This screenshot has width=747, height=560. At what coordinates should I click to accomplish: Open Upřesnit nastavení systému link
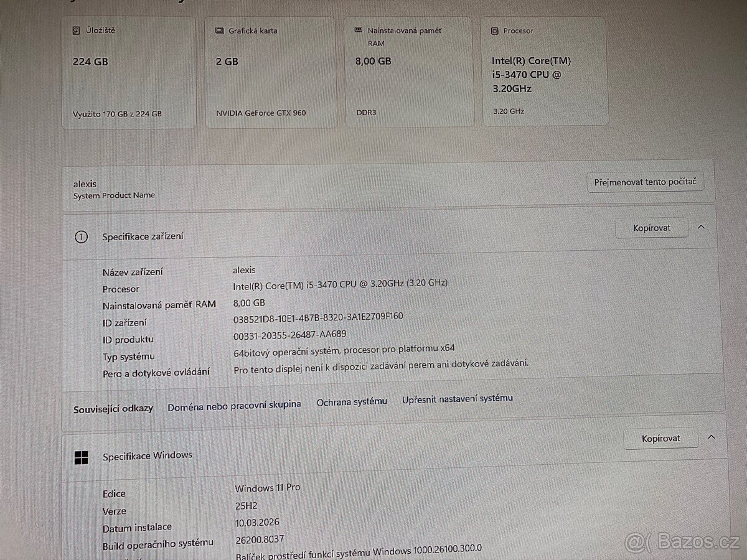click(x=458, y=398)
